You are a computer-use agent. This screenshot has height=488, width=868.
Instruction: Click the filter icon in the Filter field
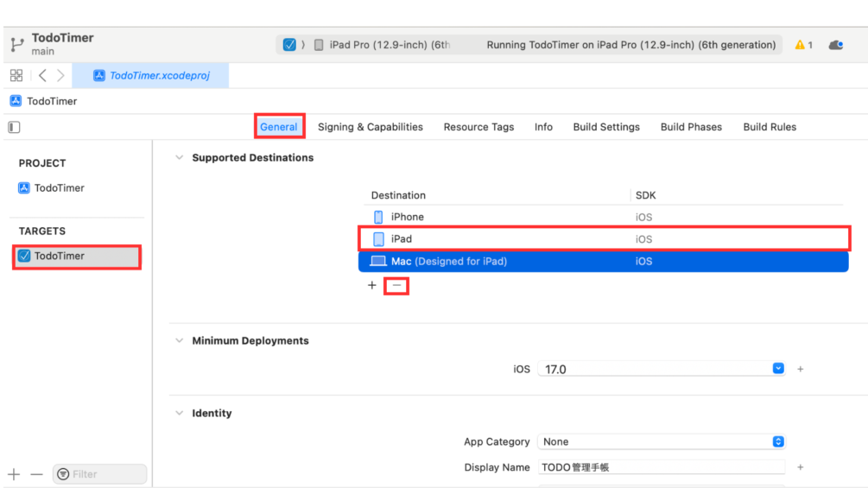[63, 474]
